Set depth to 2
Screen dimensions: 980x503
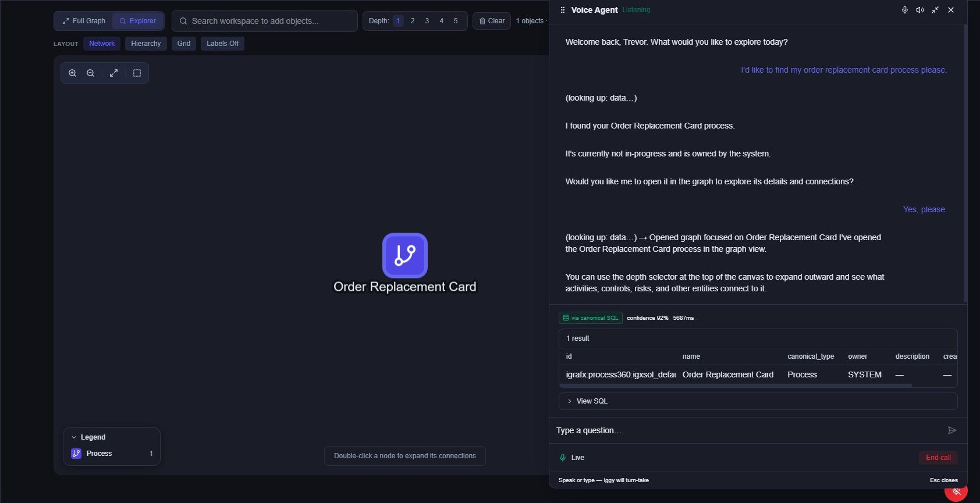pyautogui.click(x=413, y=21)
